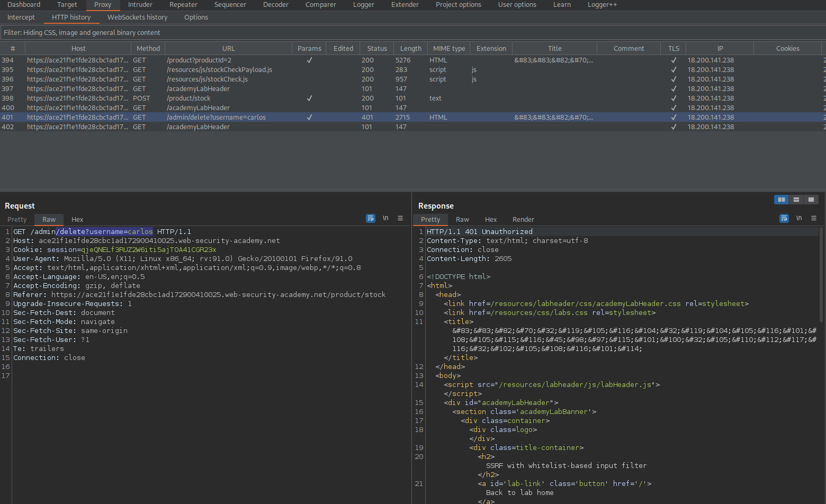
Task: Sort history by MIME type column
Action: pyautogui.click(x=449, y=48)
